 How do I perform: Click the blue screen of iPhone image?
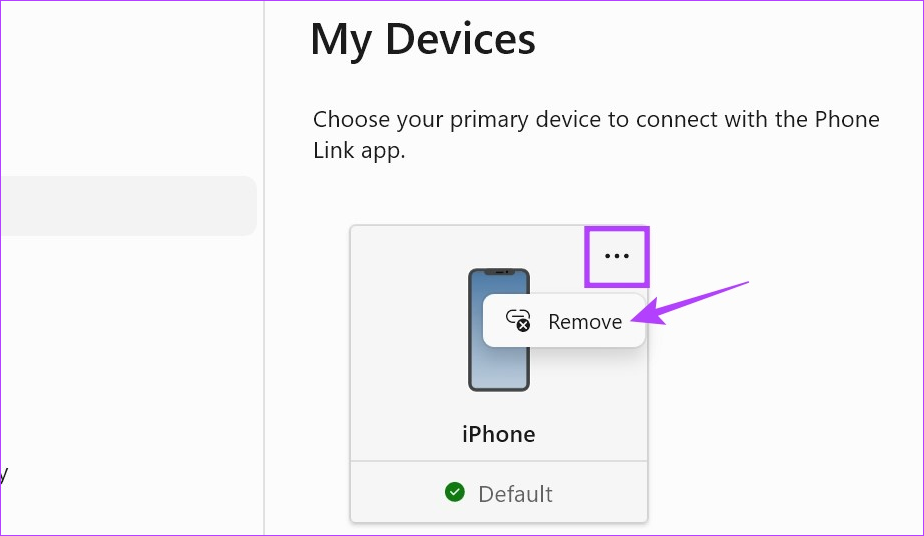click(499, 331)
